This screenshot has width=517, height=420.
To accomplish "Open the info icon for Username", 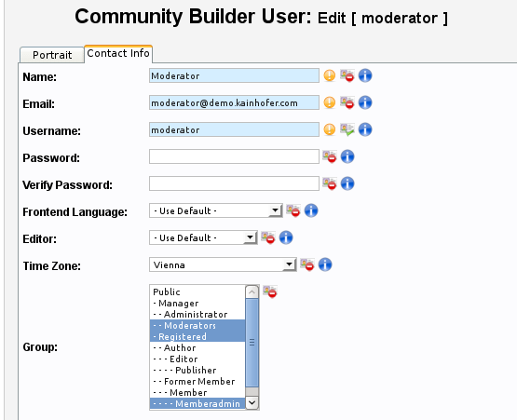I will click(x=365, y=129).
